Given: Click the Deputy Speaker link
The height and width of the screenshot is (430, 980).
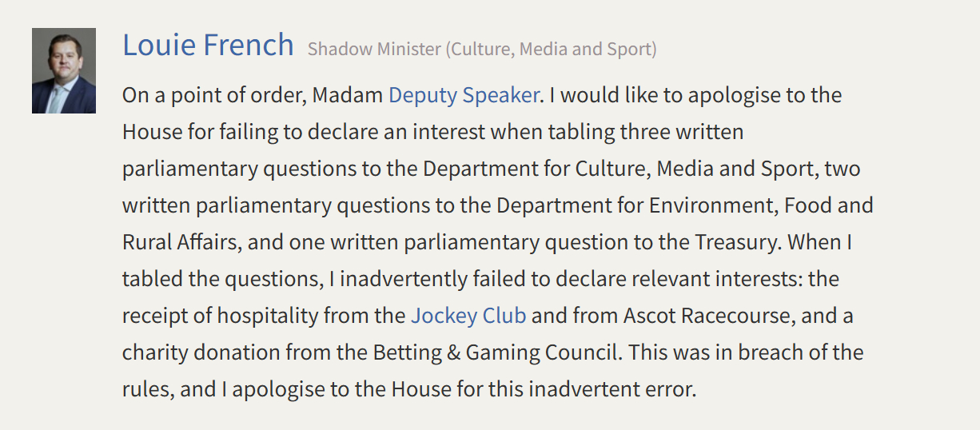Looking at the screenshot, I should pyautogui.click(x=463, y=95).
